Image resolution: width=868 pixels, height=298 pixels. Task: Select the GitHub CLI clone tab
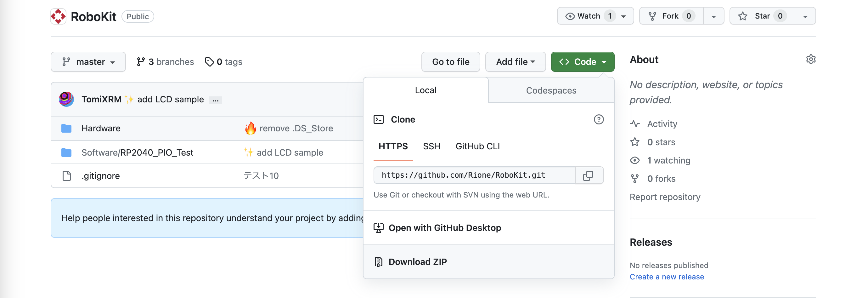(x=477, y=146)
